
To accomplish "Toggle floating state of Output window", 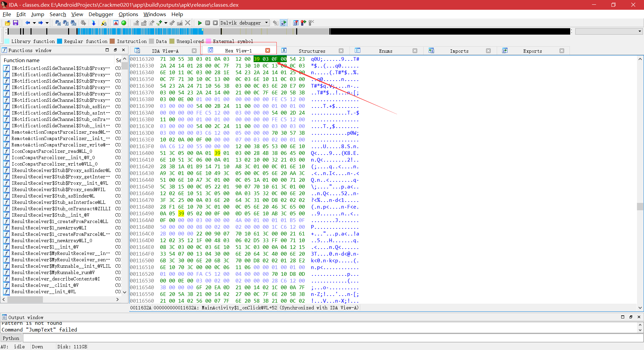I will [x=631, y=317].
